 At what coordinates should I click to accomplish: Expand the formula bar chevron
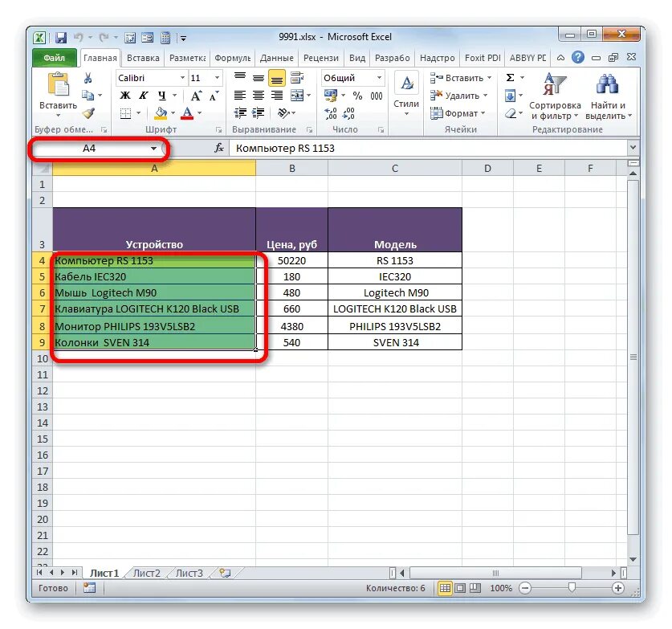point(633,148)
